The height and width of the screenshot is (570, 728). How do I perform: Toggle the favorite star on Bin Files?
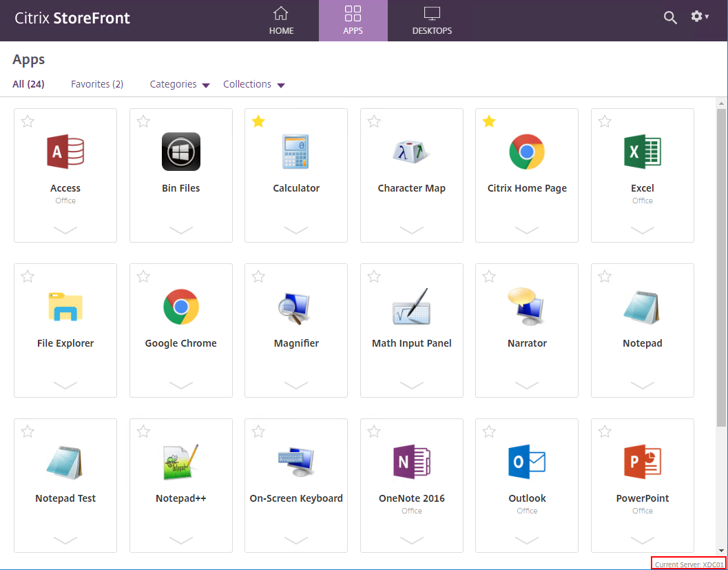pos(143,122)
